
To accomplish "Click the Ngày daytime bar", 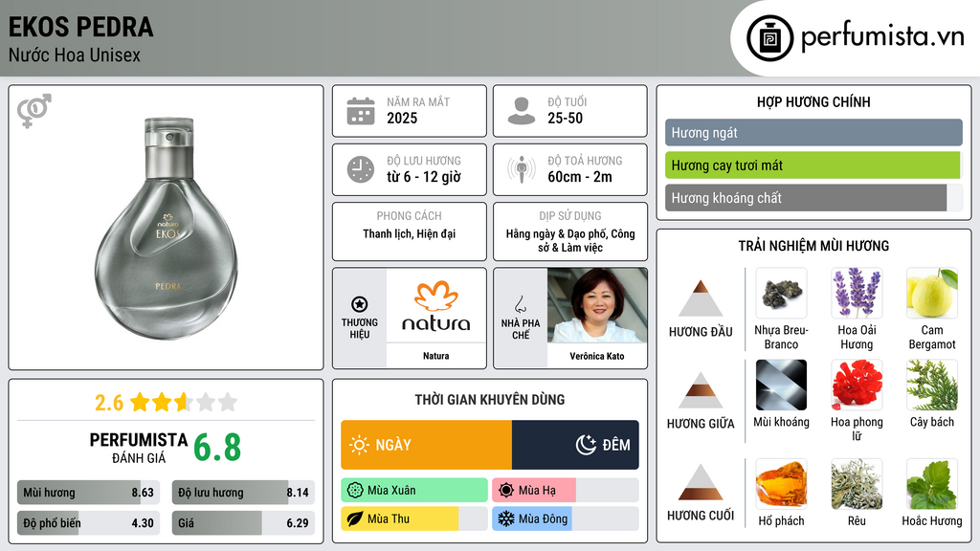I will 426,445.
